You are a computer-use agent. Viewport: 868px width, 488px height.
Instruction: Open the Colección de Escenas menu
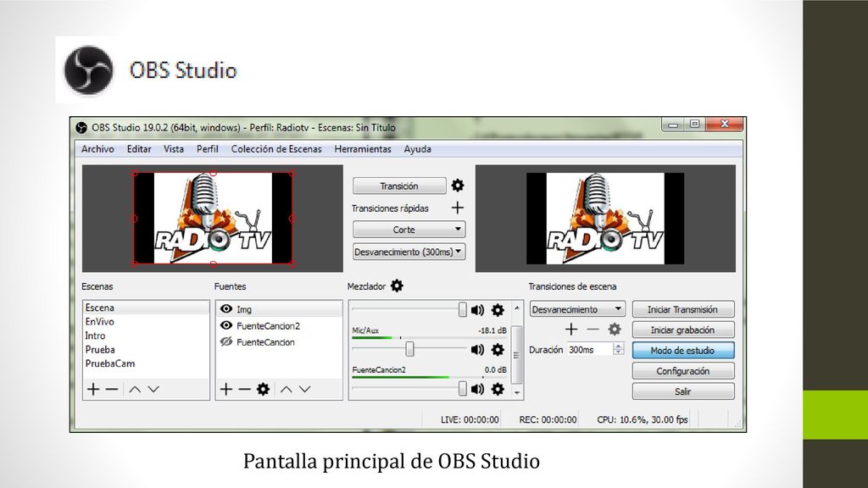[x=276, y=149]
